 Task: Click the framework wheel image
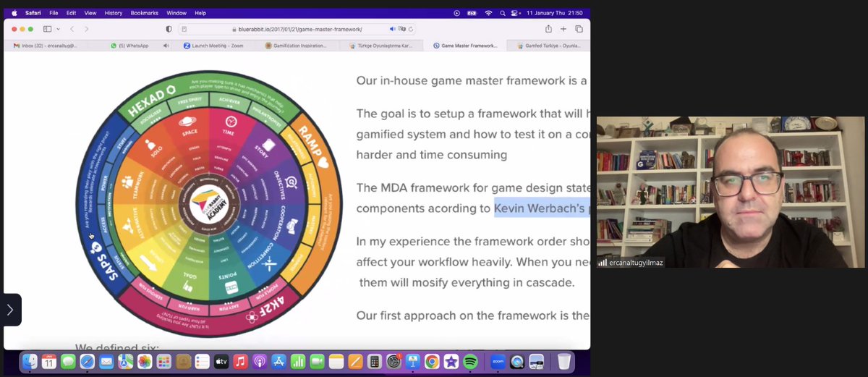209,205
